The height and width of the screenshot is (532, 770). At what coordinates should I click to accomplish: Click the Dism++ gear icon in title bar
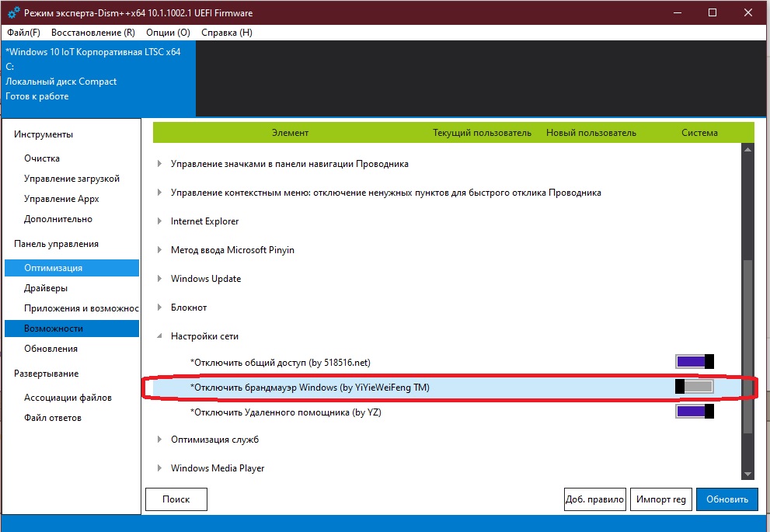14,12
